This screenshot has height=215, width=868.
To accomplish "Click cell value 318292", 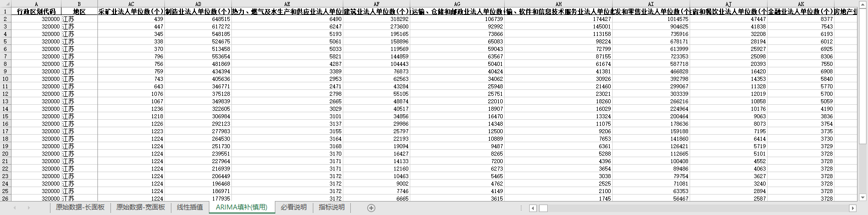I will (376, 19).
